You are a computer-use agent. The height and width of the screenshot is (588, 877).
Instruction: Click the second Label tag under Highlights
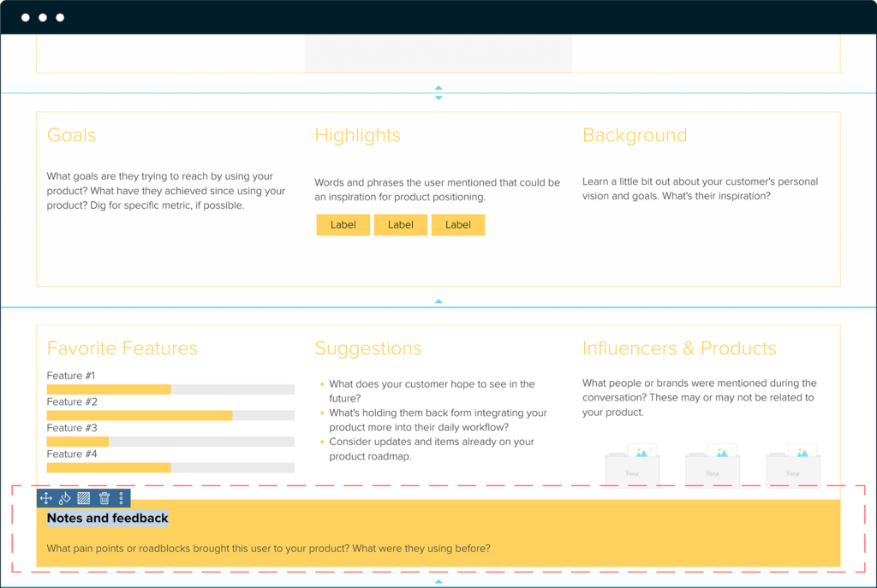pyautogui.click(x=400, y=224)
